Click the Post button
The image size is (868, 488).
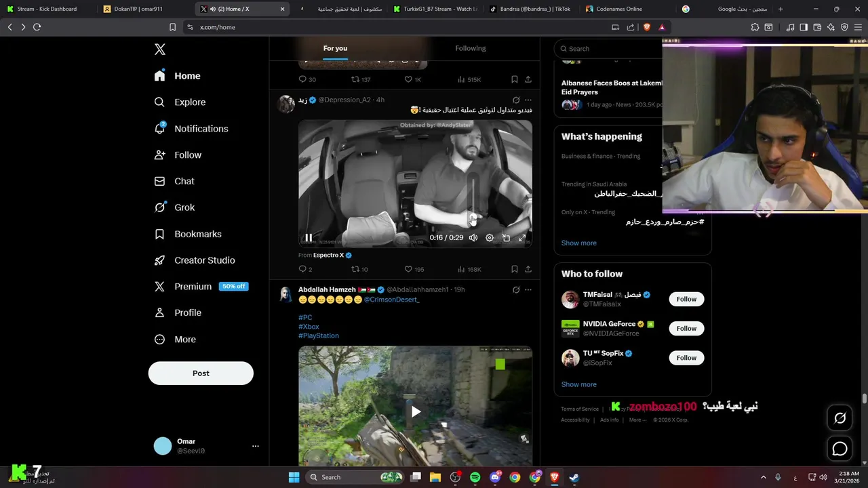tap(201, 373)
